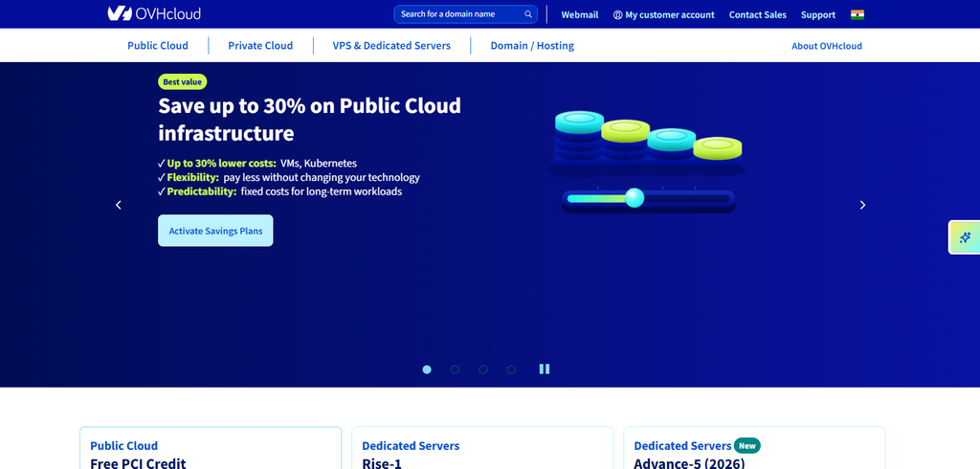Click the Webmail link

click(x=579, y=15)
